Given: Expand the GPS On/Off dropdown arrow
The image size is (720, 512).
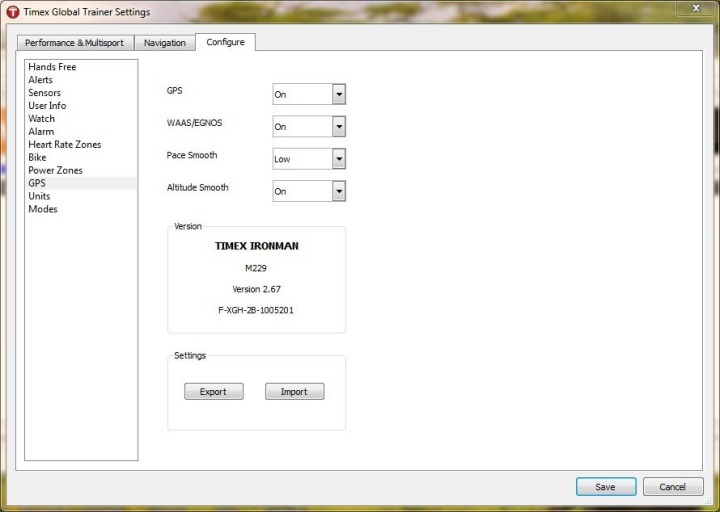Looking at the screenshot, I should [x=339, y=94].
